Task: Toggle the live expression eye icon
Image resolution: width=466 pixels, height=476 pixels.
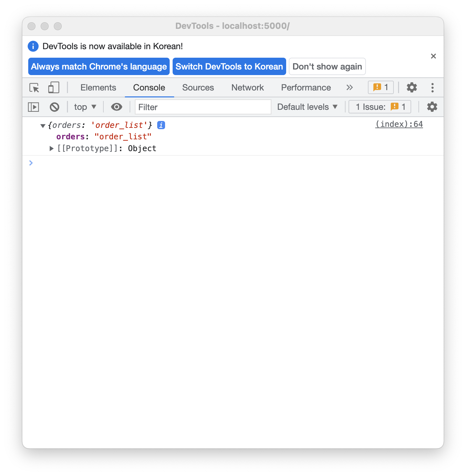Action: (116, 107)
